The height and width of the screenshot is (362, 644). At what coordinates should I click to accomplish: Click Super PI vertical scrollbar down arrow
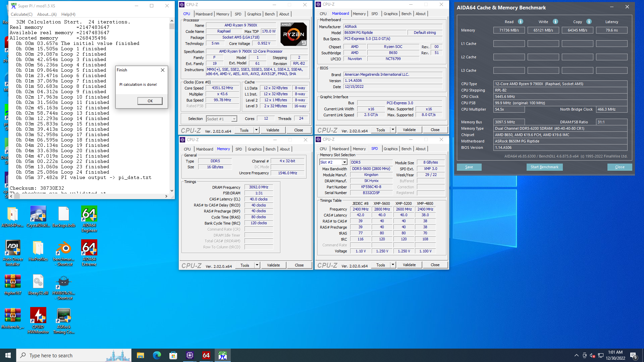click(172, 191)
